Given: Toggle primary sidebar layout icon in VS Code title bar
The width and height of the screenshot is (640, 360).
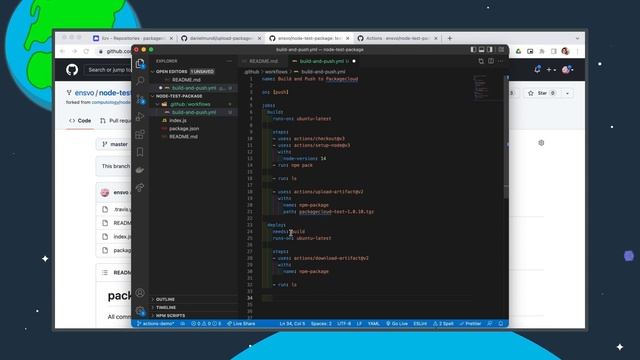Looking at the screenshot, I should (473, 49).
